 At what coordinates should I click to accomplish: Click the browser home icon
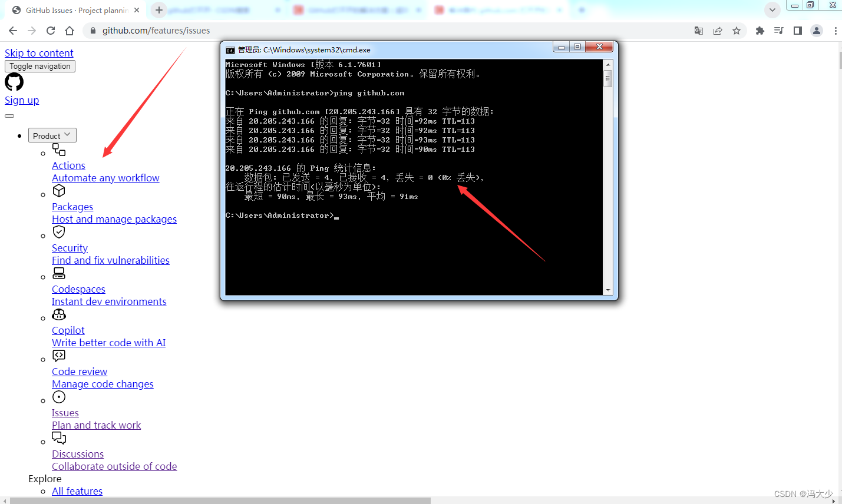(70, 31)
